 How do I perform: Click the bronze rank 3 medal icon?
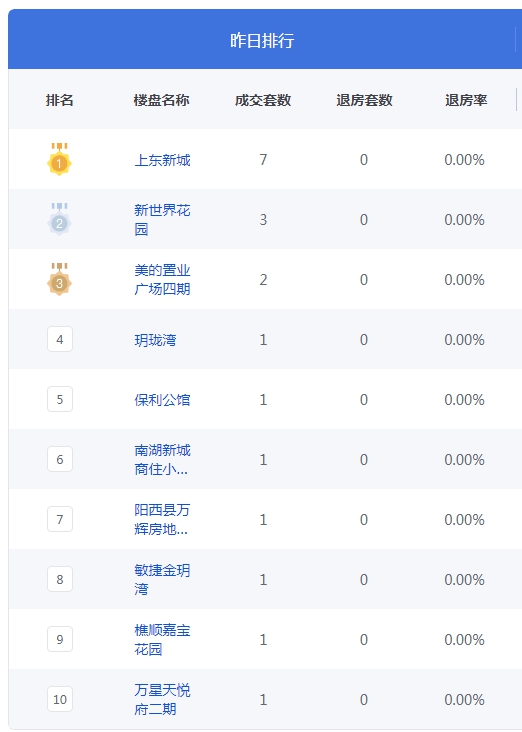(x=59, y=279)
